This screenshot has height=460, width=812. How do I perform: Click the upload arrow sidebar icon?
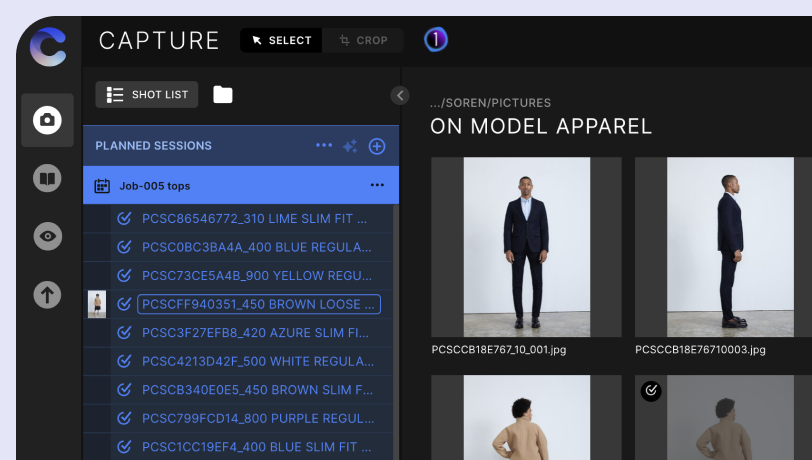47,295
